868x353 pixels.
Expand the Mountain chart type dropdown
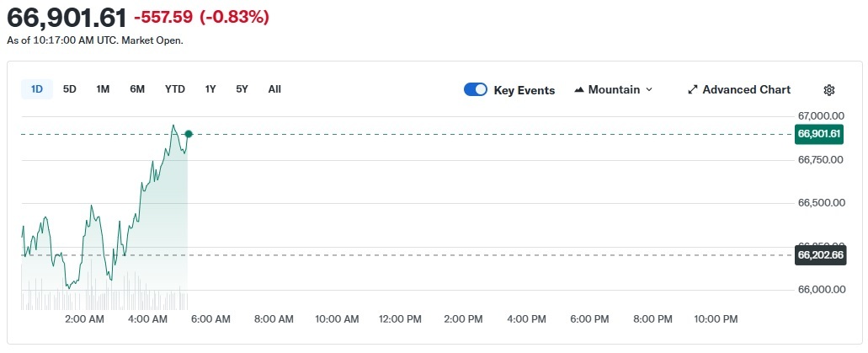[614, 90]
